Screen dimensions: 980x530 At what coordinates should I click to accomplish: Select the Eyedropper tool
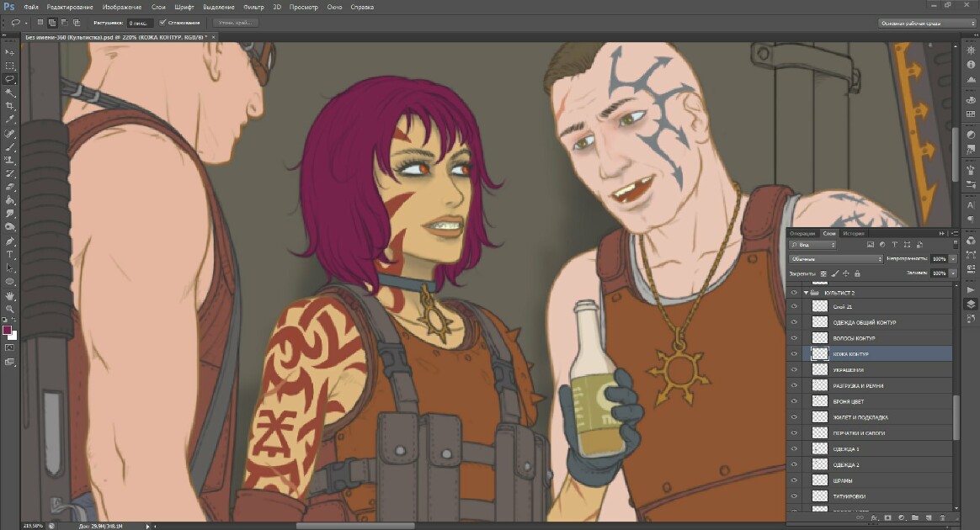[x=9, y=119]
